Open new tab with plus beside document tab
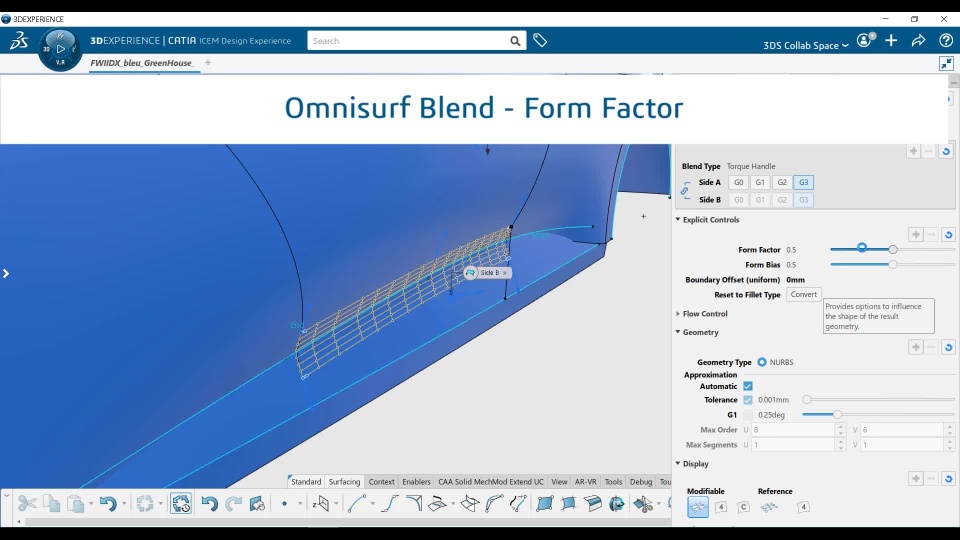 click(x=208, y=62)
